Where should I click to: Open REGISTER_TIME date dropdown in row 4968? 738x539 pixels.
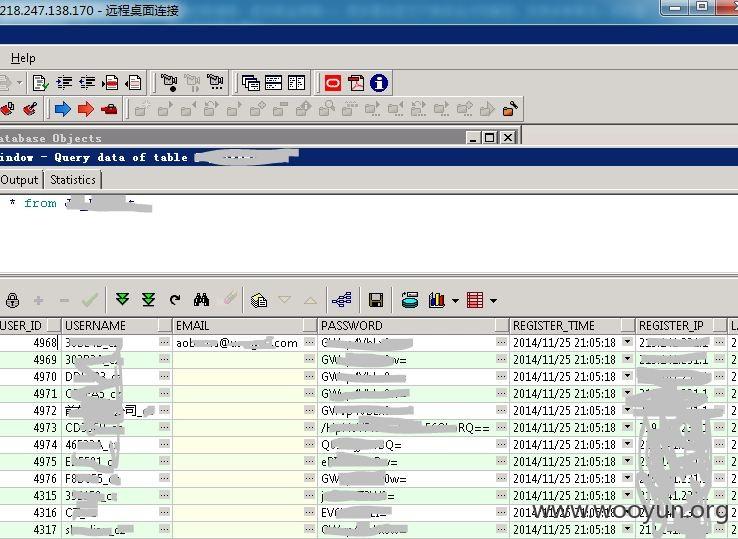click(x=627, y=342)
